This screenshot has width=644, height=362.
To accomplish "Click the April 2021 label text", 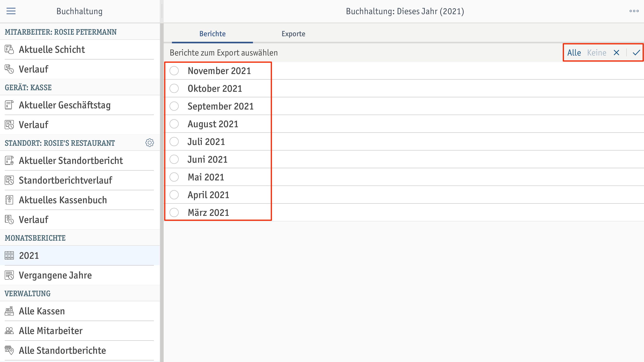I will 209,195.
